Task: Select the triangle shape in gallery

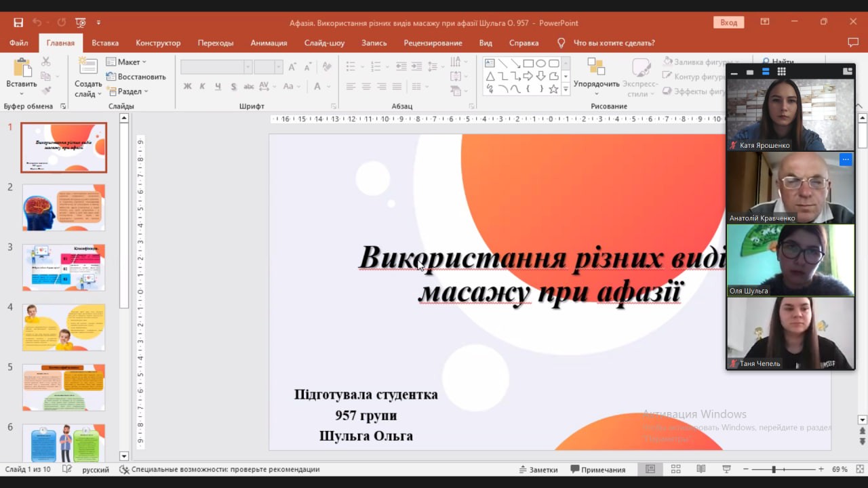Action: click(490, 76)
